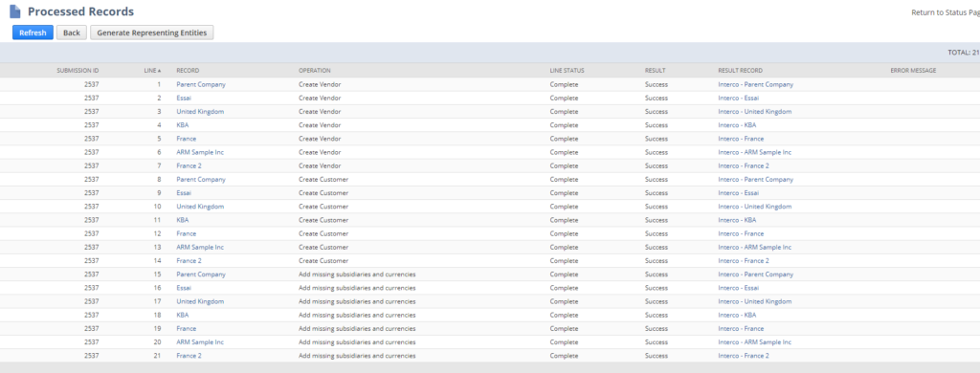Screen dimensions: 980x373
Task: Open France record on line 12
Action: click(x=187, y=233)
